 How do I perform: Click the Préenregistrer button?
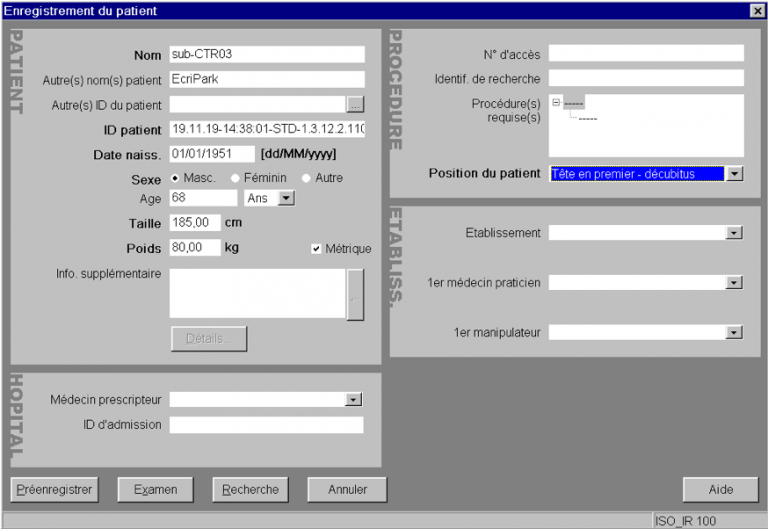(53, 490)
